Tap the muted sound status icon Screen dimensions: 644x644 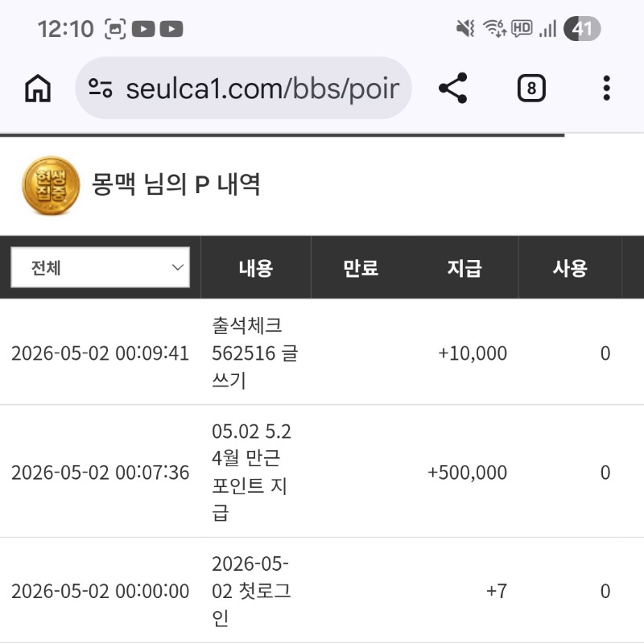pyautogui.click(x=465, y=29)
